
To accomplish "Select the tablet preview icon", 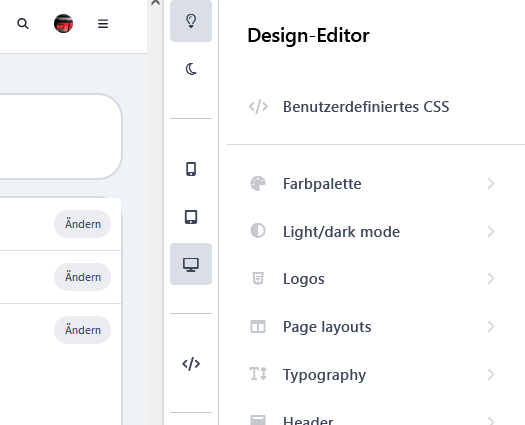I will click(191, 217).
